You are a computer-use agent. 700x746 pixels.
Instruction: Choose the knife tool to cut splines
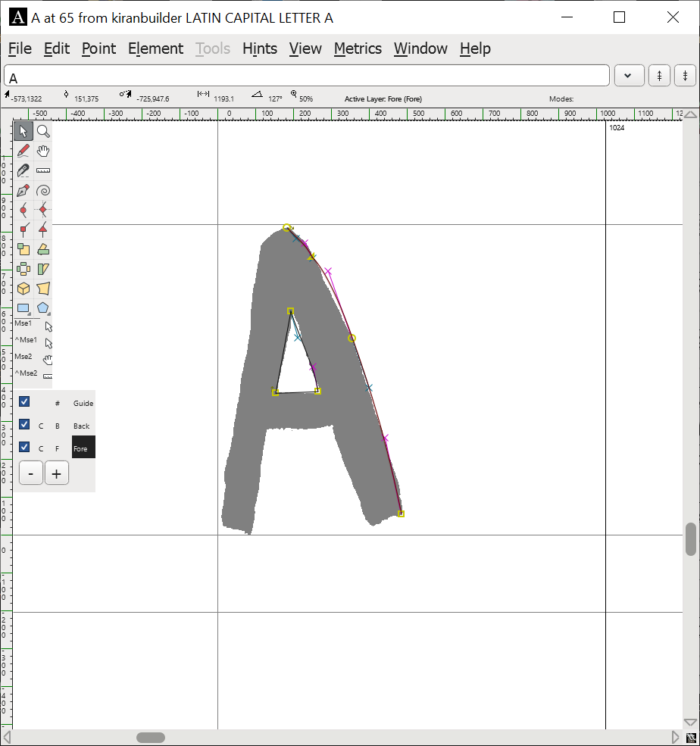(x=23, y=170)
